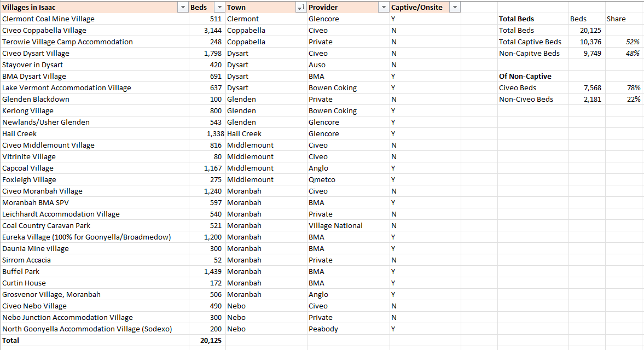Select the 'Newlands/Usher Glenden' cell
Image resolution: width=644 pixels, height=350 pixels.
[95, 122]
